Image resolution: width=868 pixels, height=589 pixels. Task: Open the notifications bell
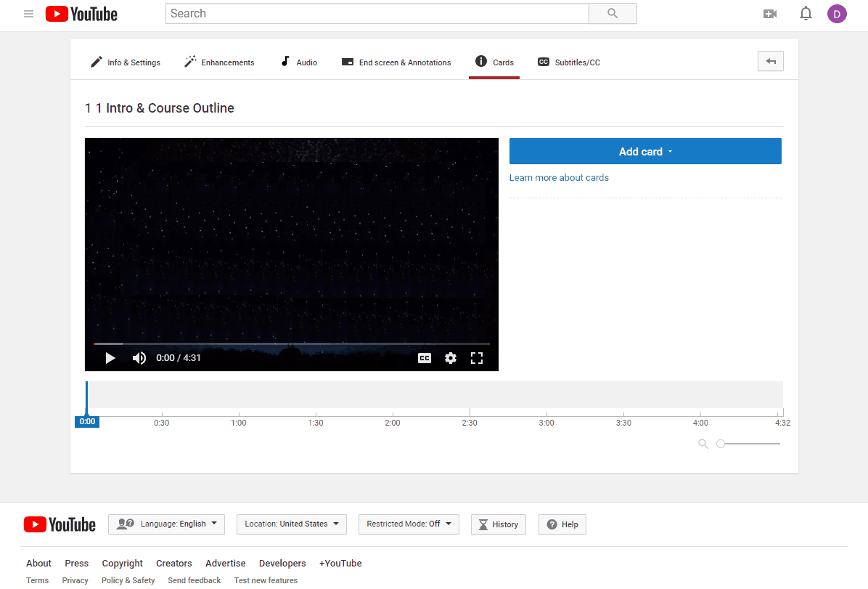click(806, 13)
